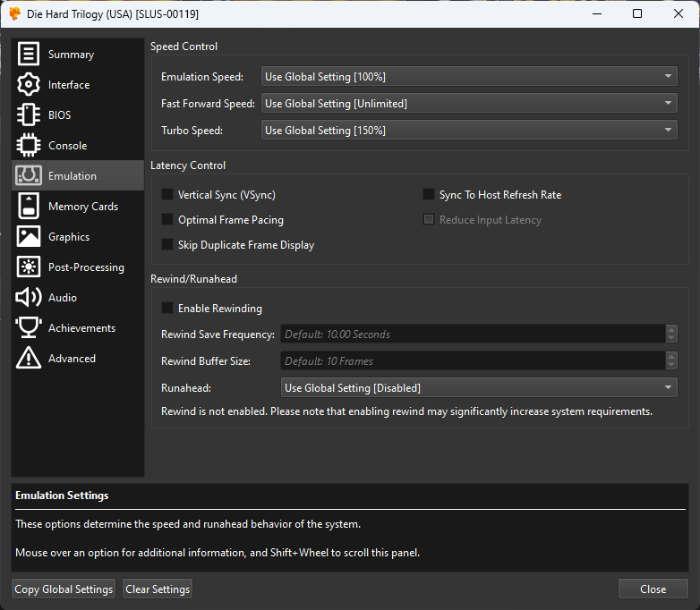Image resolution: width=700 pixels, height=610 pixels.
Task: Click Rewind Save Frequency field
Action: pos(473,334)
